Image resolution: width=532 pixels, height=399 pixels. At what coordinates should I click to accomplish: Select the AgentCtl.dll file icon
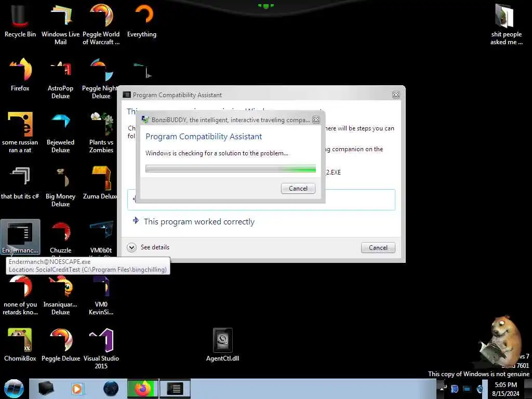tap(222, 344)
